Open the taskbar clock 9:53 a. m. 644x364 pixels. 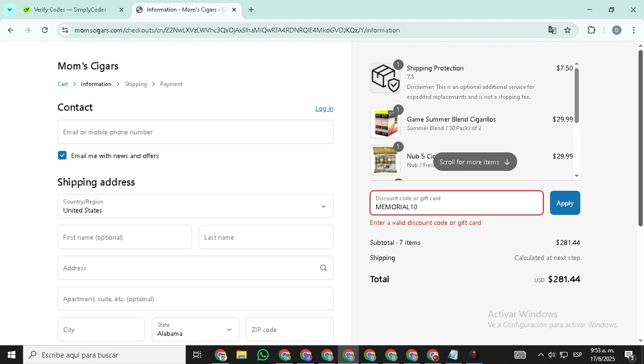click(602, 355)
